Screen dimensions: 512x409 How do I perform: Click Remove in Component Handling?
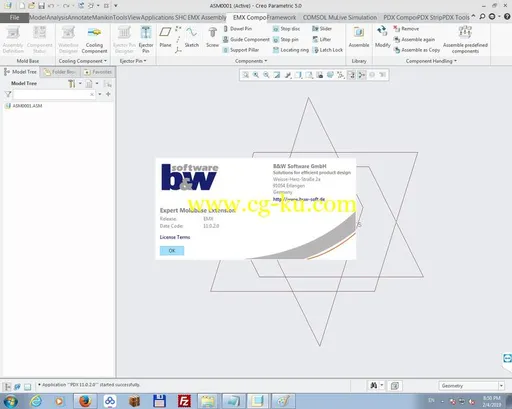[406, 29]
